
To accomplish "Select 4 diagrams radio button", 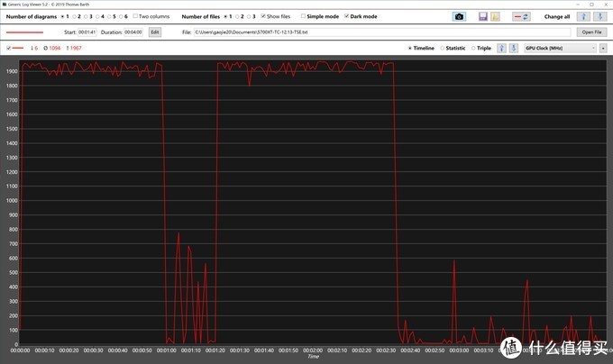I will coord(97,16).
